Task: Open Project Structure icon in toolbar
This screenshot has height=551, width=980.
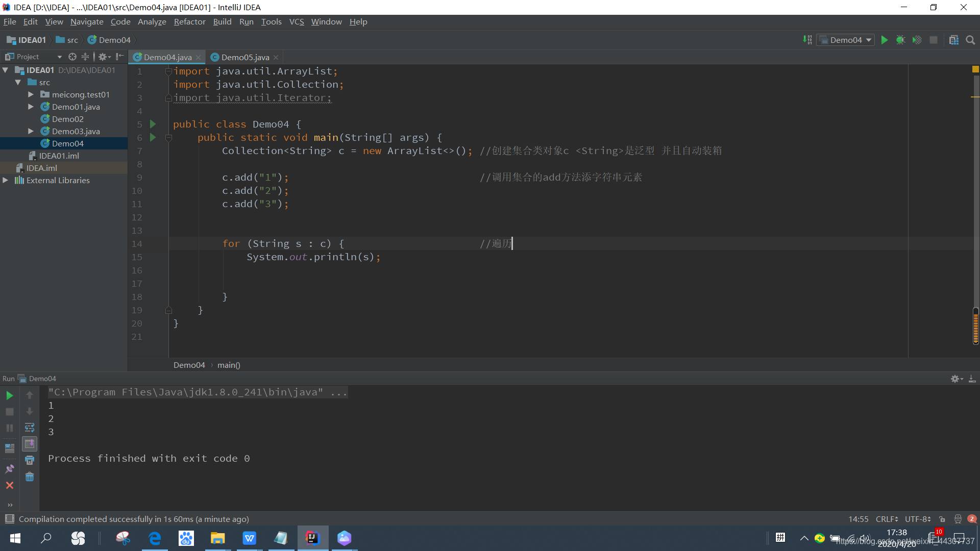Action: coord(954,40)
